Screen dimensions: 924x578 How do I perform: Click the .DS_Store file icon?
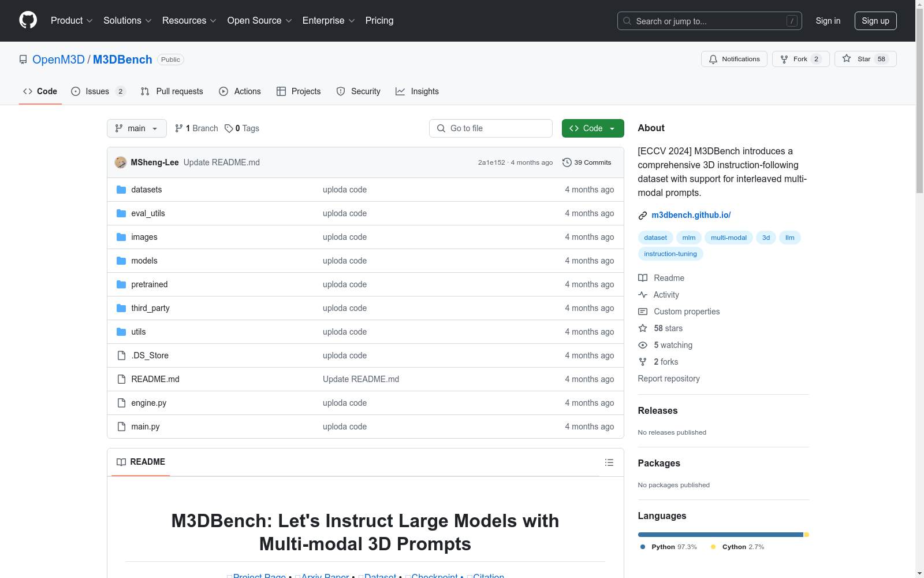121,355
